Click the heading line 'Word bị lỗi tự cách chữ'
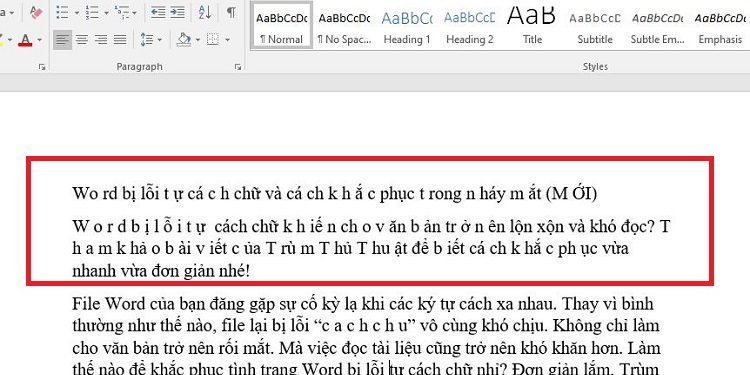 tap(334, 194)
